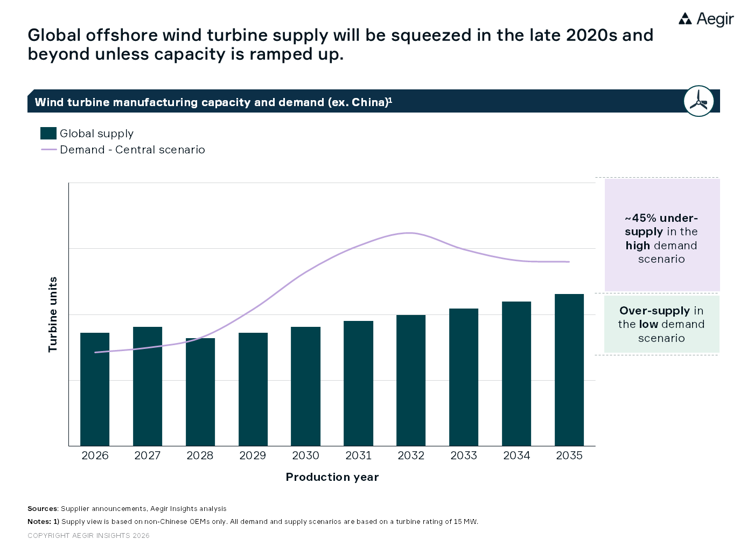Click the demand curve peak above 2032
Image resolution: width=747 pixels, height=560 pixels.
coord(411,233)
